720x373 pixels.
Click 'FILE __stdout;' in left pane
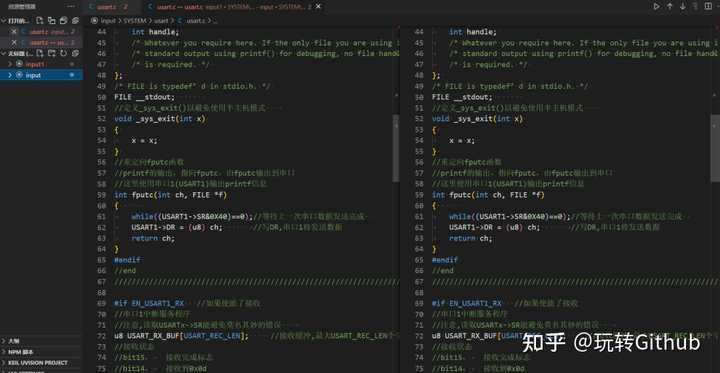click(x=145, y=97)
